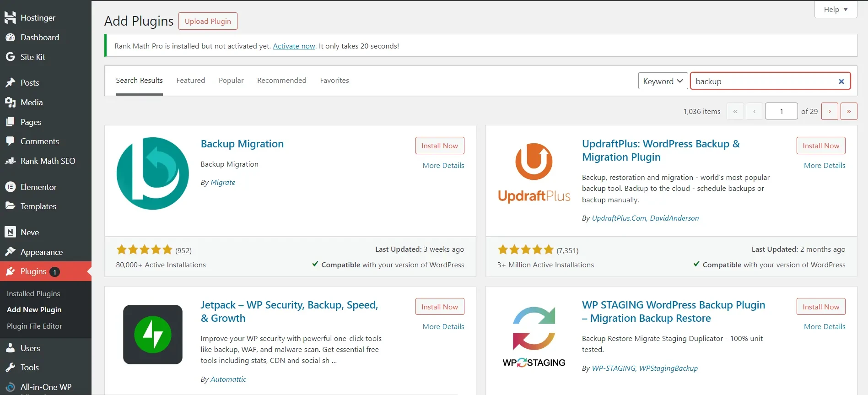Select the Search Results tab
The image size is (868, 395).
pyautogui.click(x=140, y=81)
